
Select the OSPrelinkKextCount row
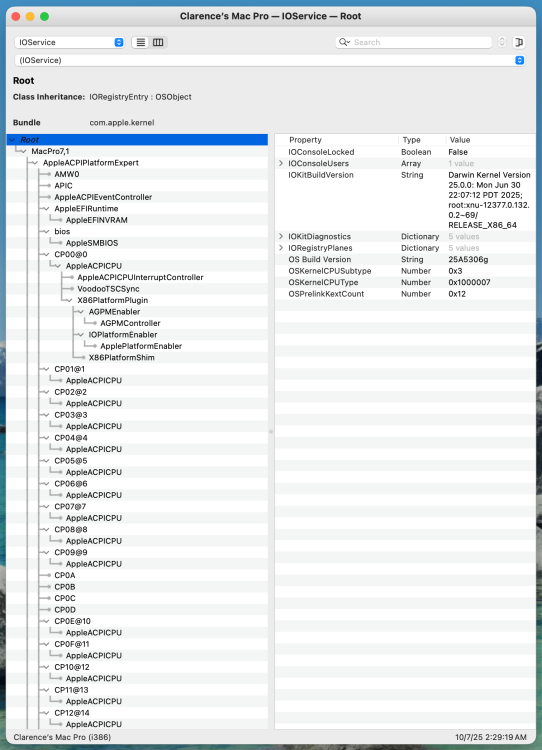click(405, 294)
